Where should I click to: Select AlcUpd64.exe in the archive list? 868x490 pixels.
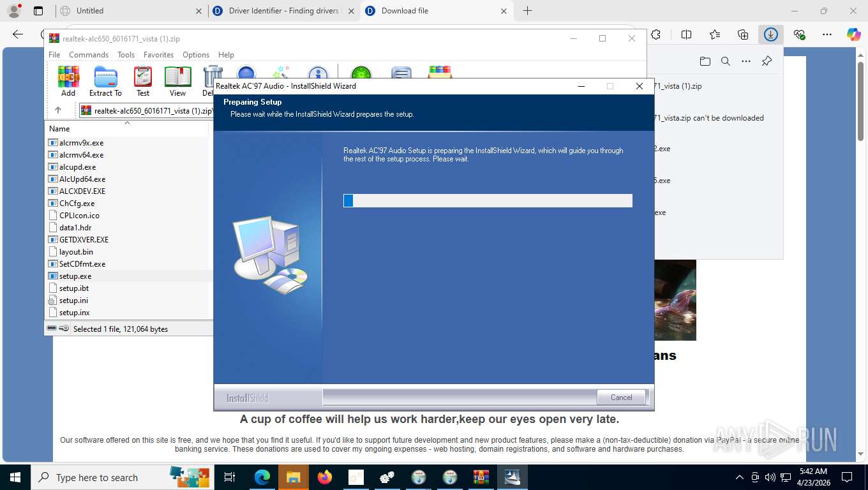click(82, 179)
